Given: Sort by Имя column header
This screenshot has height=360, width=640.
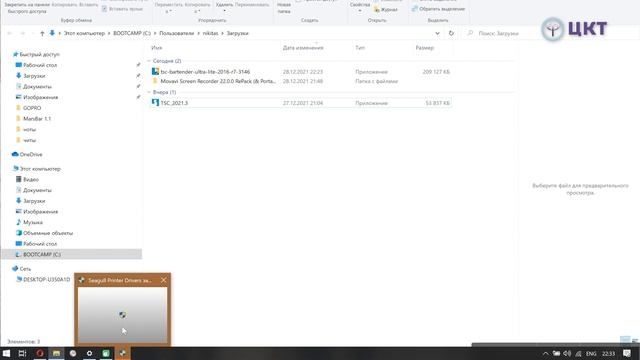Looking at the screenshot, I should (x=157, y=48).
